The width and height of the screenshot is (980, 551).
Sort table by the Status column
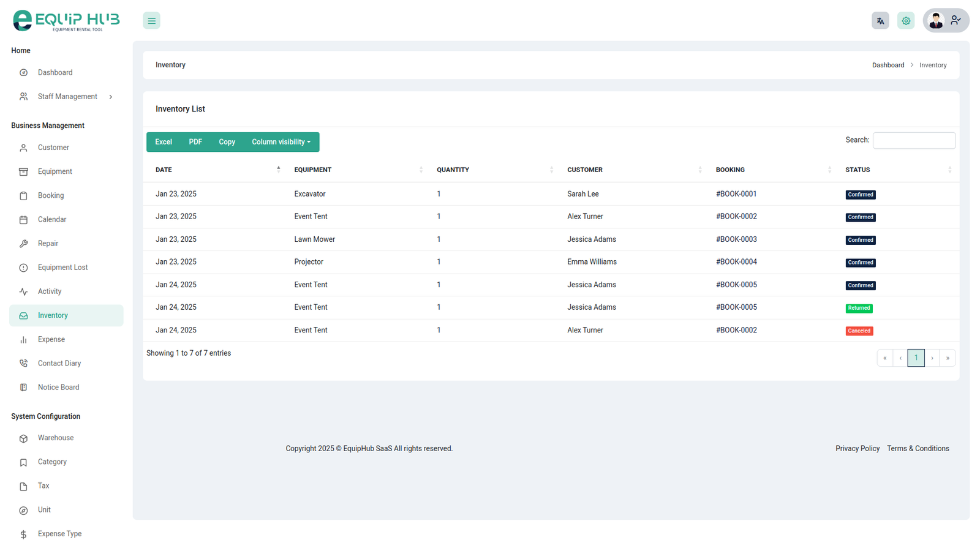[x=898, y=170]
